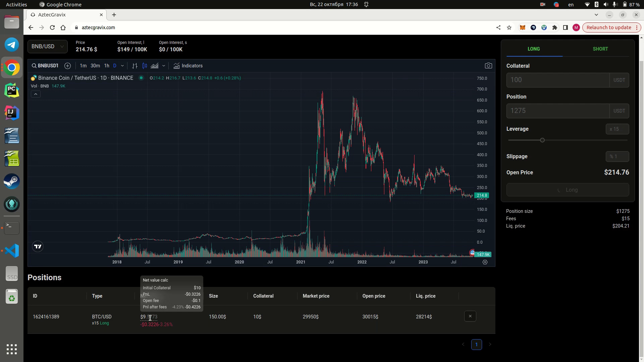Bookmark this page with the star icon

point(509,27)
